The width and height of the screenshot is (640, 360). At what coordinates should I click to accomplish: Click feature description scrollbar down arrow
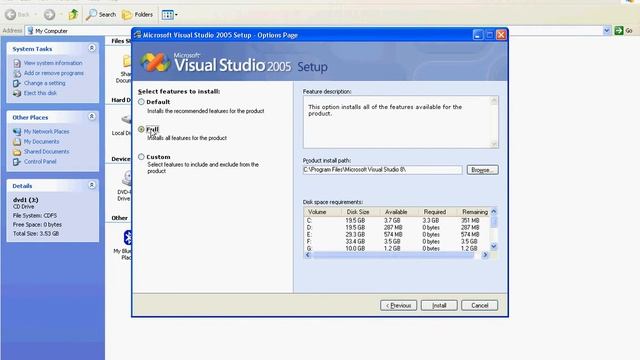tap(494, 144)
